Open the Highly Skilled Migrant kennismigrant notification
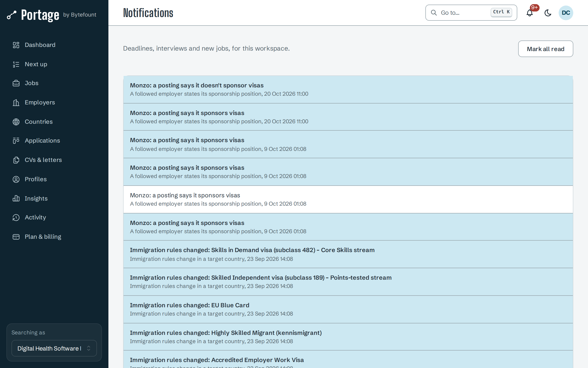This screenshot has height=368, width=588. (x=348, y=337)
